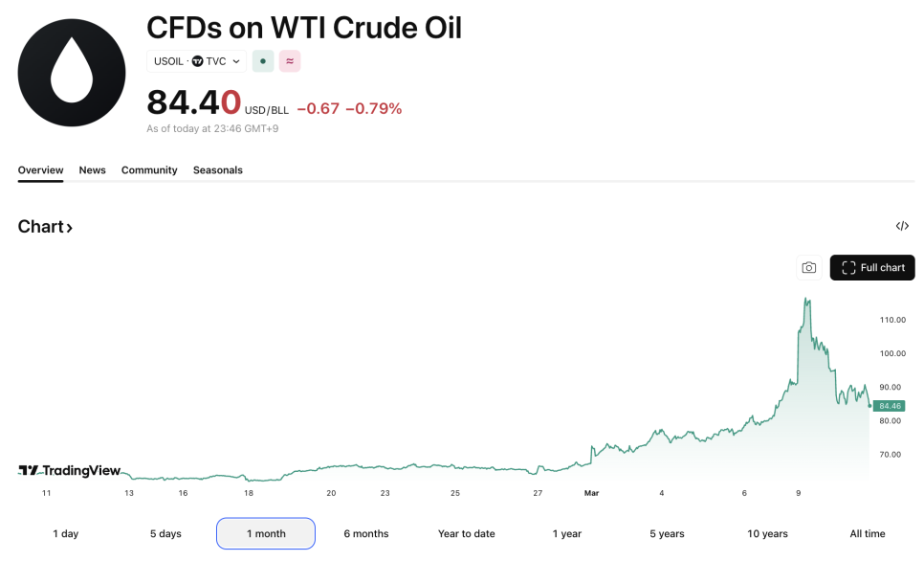Click the WTI crude oil drop logo
Viewport: 924px width, 561px height.
pyautogui.click(x=72, y=73)
